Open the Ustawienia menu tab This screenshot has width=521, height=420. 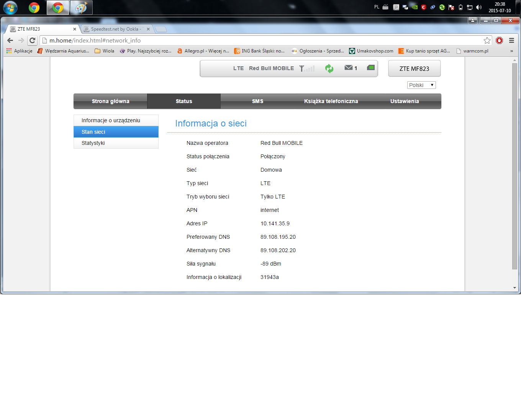pyautogui.click(x=404, y=101)
